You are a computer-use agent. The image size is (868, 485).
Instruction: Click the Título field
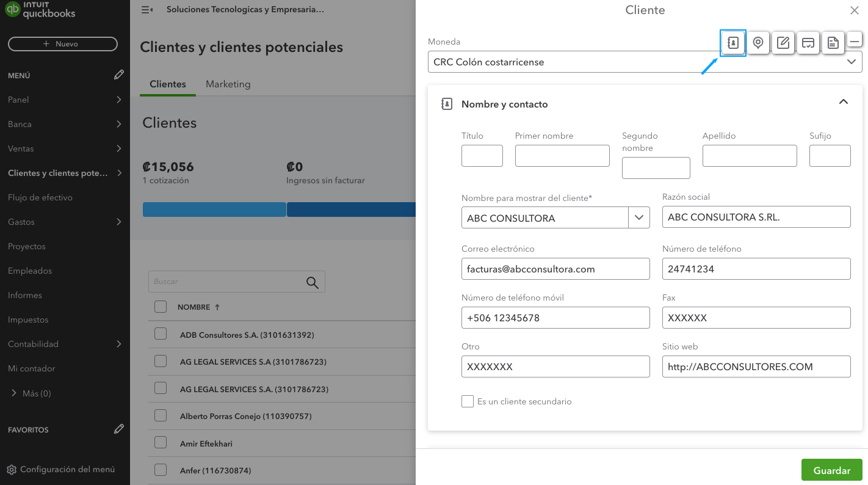coord(482,156)
